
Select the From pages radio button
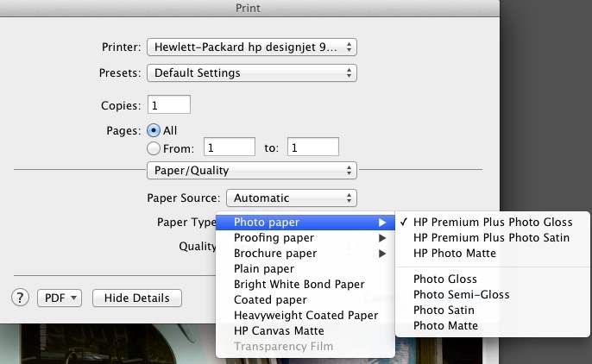(x=154, y=148)
